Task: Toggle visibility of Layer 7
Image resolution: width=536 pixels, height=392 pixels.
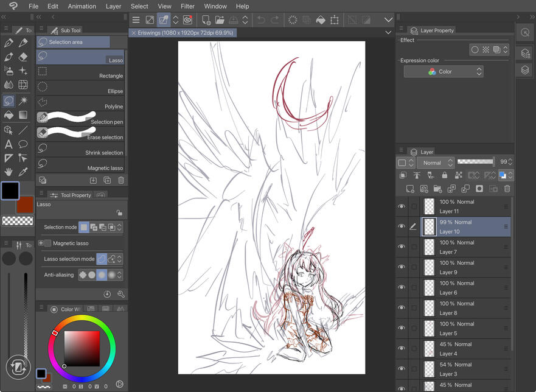Action: pyautogui.click(x=401, y=247)
